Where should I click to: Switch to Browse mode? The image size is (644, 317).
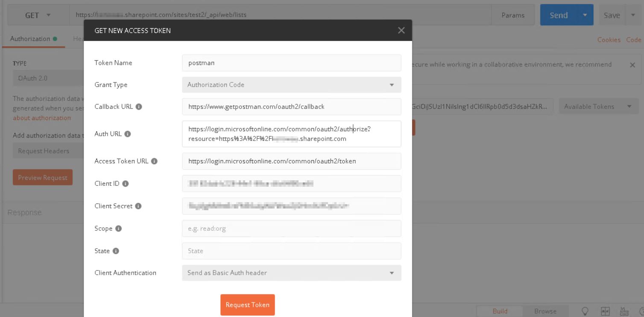tap(545, 311)
